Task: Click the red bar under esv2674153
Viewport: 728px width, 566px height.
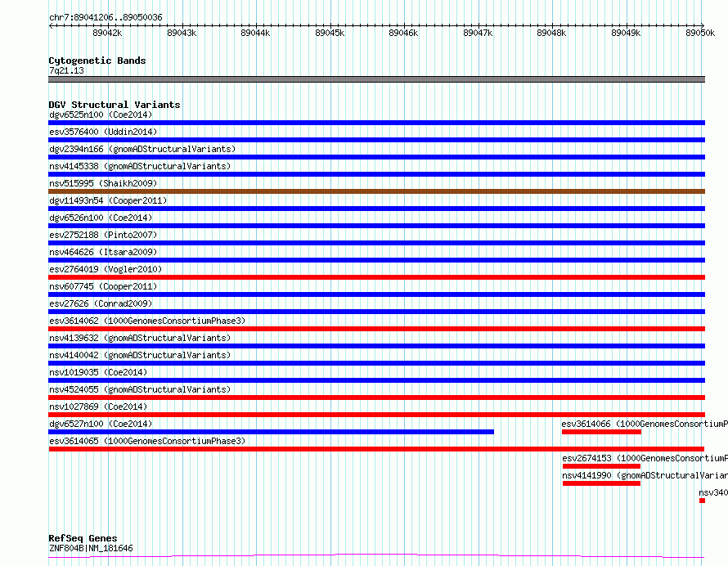Action: tap(602, 466)
